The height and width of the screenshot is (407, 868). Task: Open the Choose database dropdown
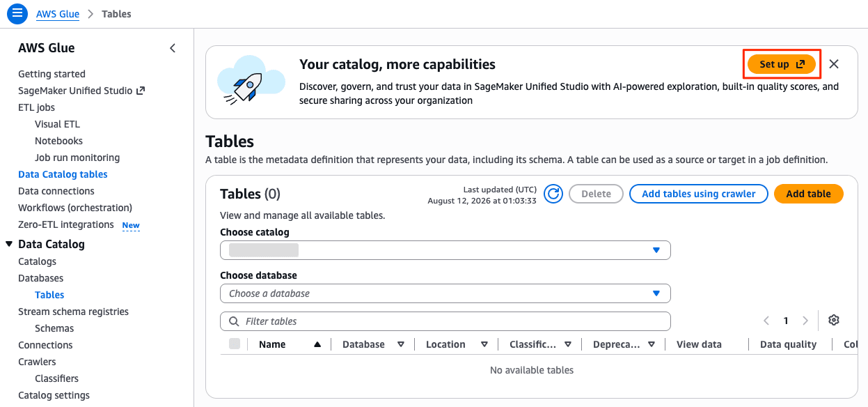point(445,293)
